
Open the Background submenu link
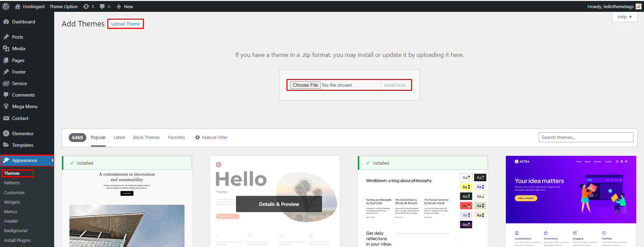16,230
